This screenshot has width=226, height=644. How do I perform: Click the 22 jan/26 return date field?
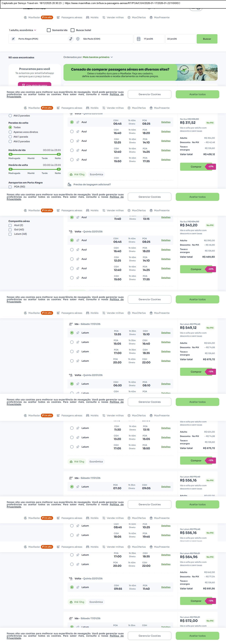coord(180,39)
